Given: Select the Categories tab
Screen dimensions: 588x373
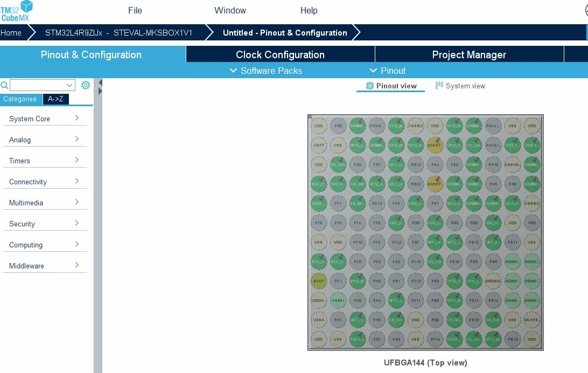Looking at the screenshot, I should click(x=20, y=99).
